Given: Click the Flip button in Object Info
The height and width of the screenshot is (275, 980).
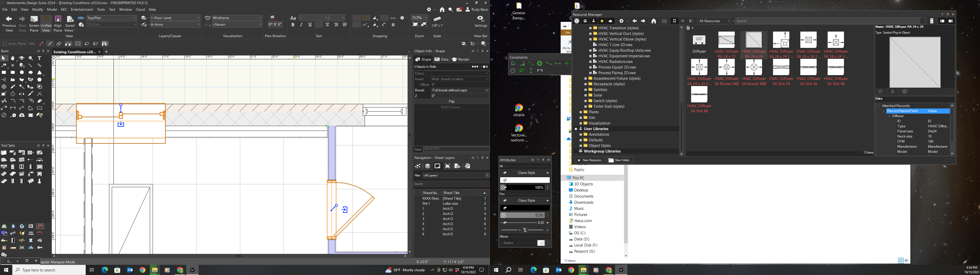Looking at the screenshot, I should click(451, 101).
